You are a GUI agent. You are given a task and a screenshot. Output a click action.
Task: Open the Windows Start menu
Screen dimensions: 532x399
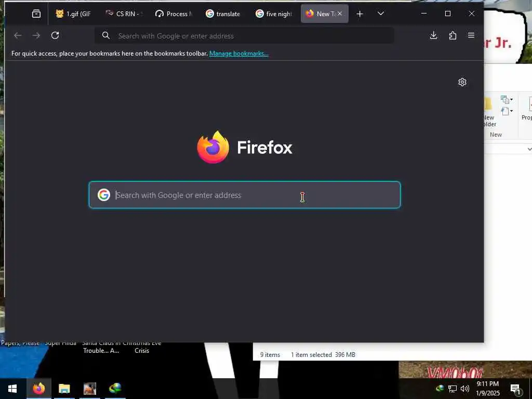pyautogui.click(x=12, y=389)
